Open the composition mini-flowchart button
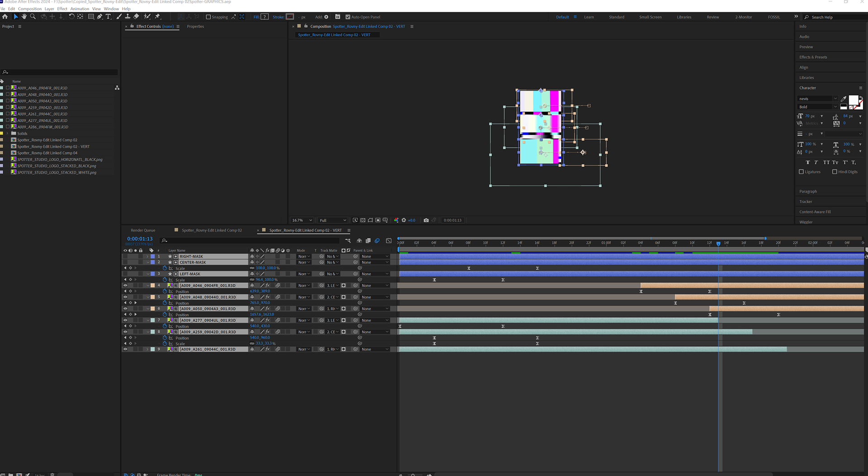This screenshot has height=476, width=868. [x=348, y=241]
